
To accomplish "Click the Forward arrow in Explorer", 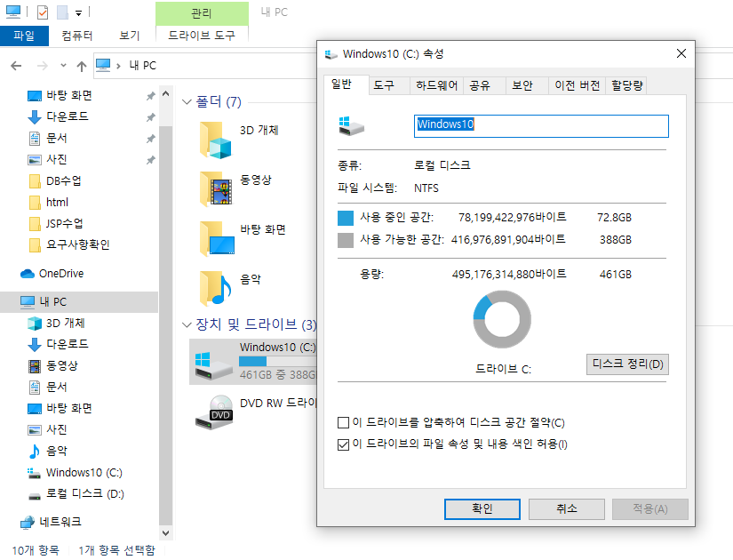I will [42, 66].
